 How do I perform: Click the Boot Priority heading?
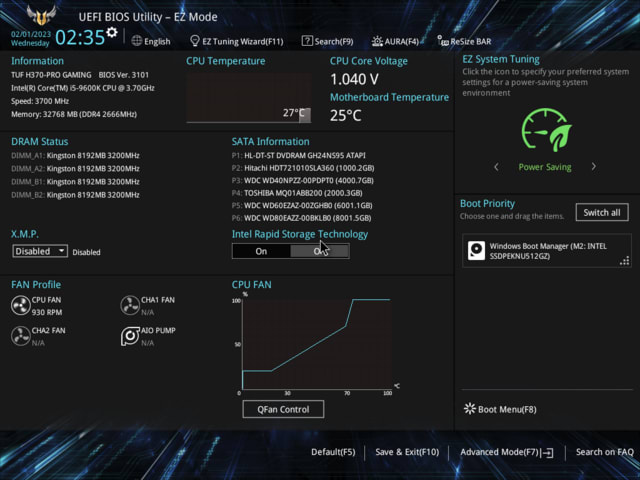coord(487,203)
